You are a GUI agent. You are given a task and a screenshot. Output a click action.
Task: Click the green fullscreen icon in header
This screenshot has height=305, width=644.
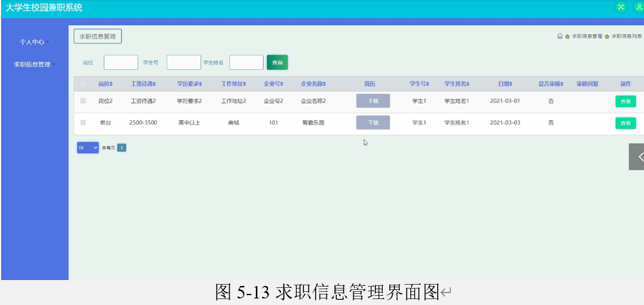click(x=621, y=7)
